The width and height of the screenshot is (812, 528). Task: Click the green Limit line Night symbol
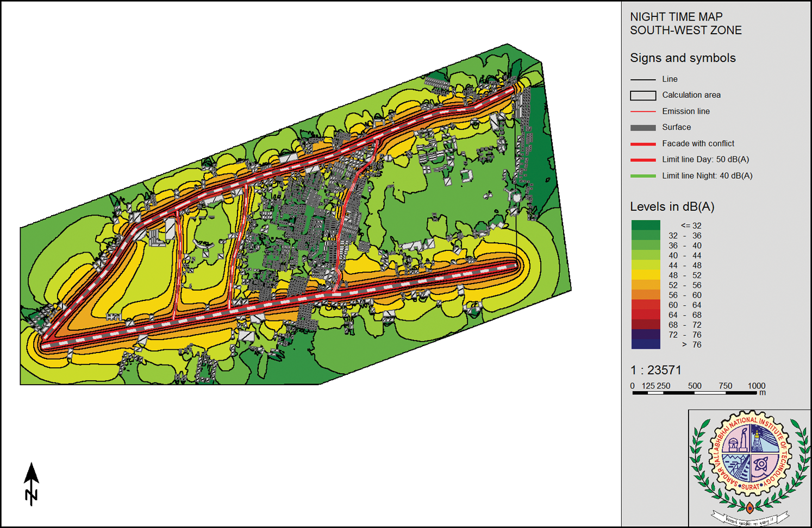coord(643,176)
